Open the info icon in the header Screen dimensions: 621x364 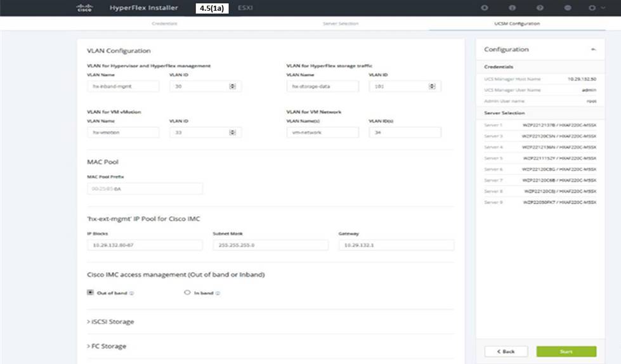click(x=512, y=8)
